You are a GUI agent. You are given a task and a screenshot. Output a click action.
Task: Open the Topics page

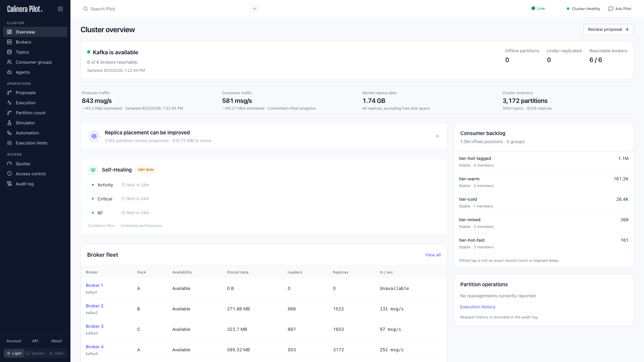tap(35, 52)
